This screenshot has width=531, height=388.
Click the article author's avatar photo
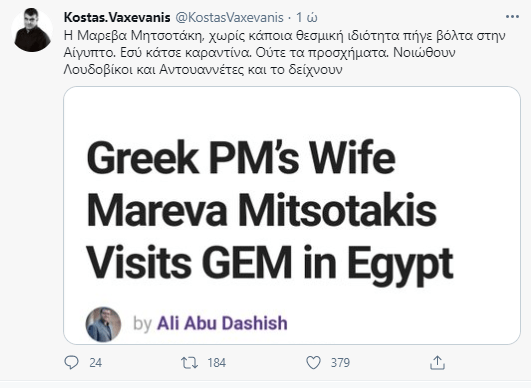pos(103,324)
